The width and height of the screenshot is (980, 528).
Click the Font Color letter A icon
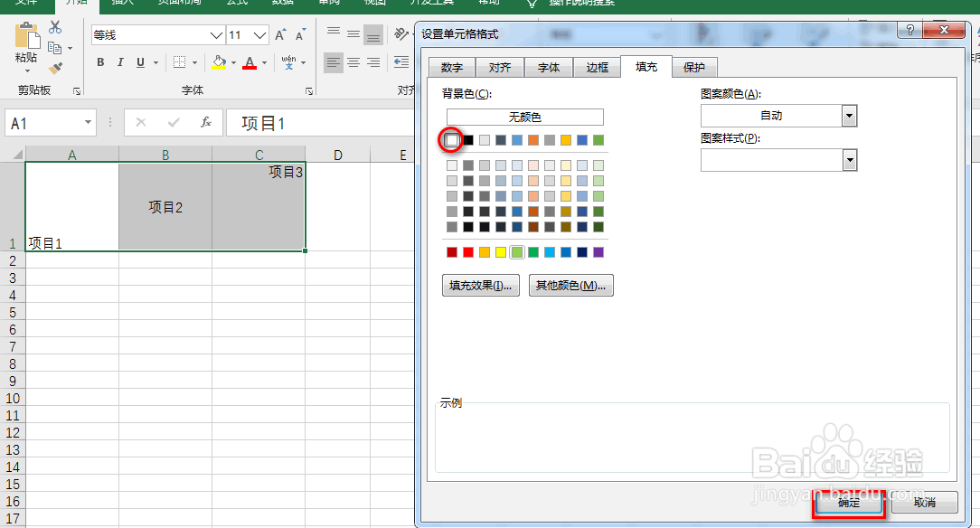pos(250,61)
